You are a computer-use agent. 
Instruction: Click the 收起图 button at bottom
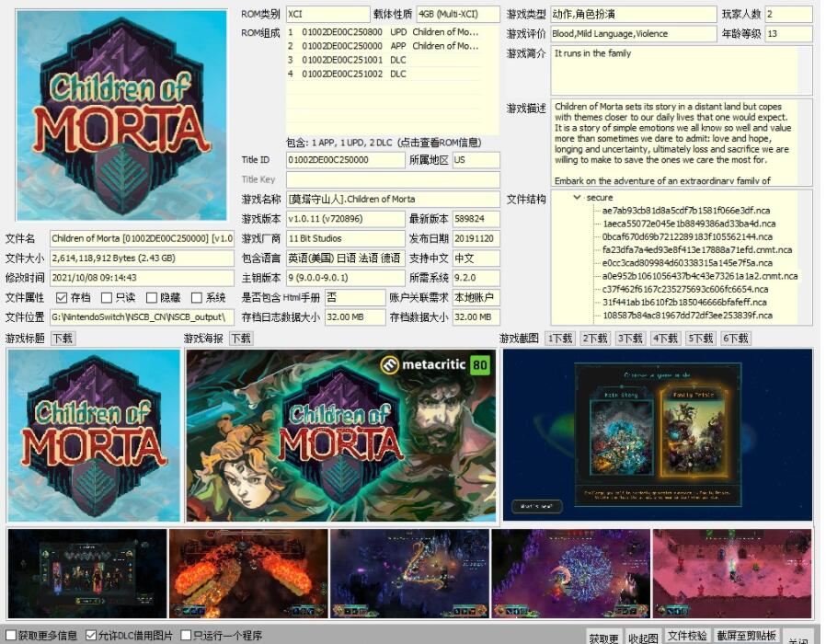pyautogui.click(x=643, y=638)
